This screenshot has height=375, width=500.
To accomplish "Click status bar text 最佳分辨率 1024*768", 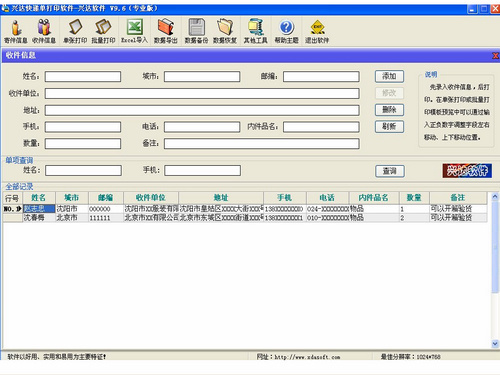I will tap(410, 357).
